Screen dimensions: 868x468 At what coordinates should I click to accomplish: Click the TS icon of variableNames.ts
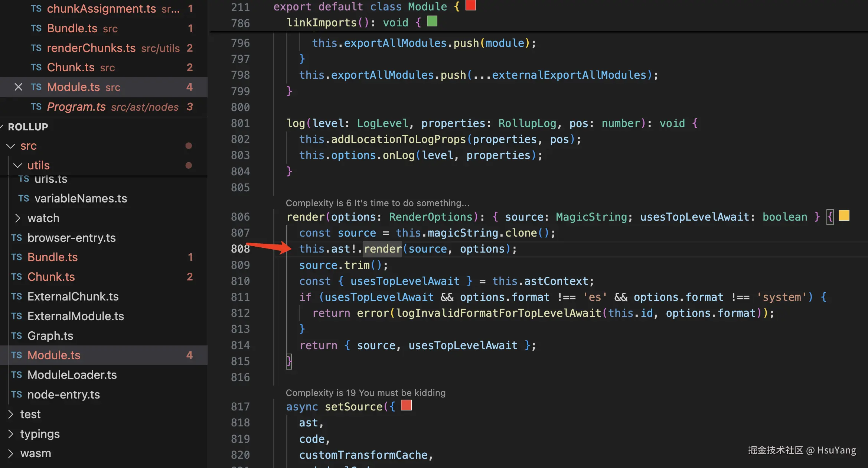23,198
